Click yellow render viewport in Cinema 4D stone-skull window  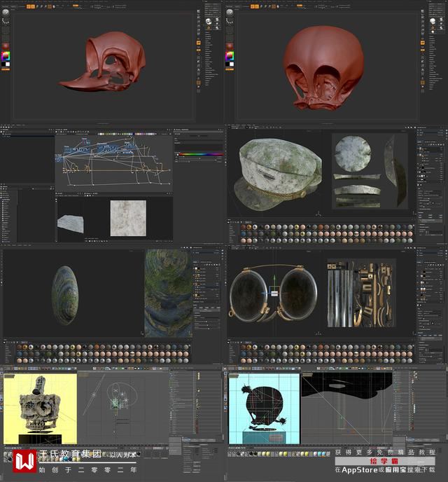click(40, 408)
